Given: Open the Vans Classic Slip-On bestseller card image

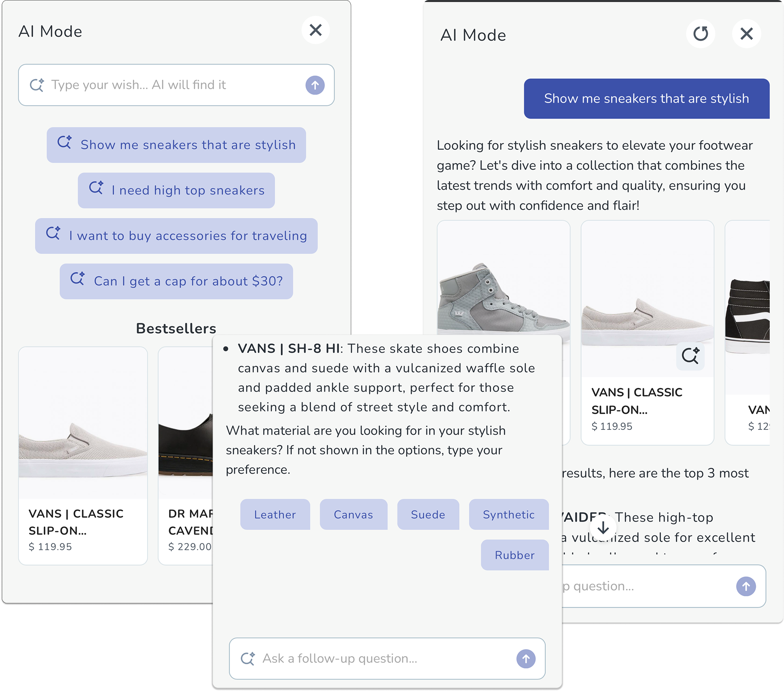Looking at the screenshot, I should coord(83,423).
